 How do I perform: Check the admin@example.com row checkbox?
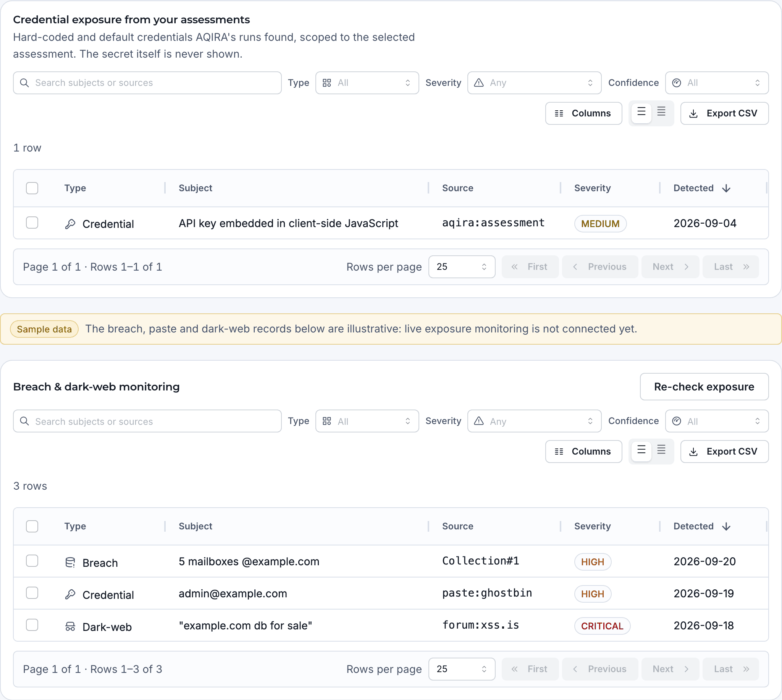click(32, 593)
